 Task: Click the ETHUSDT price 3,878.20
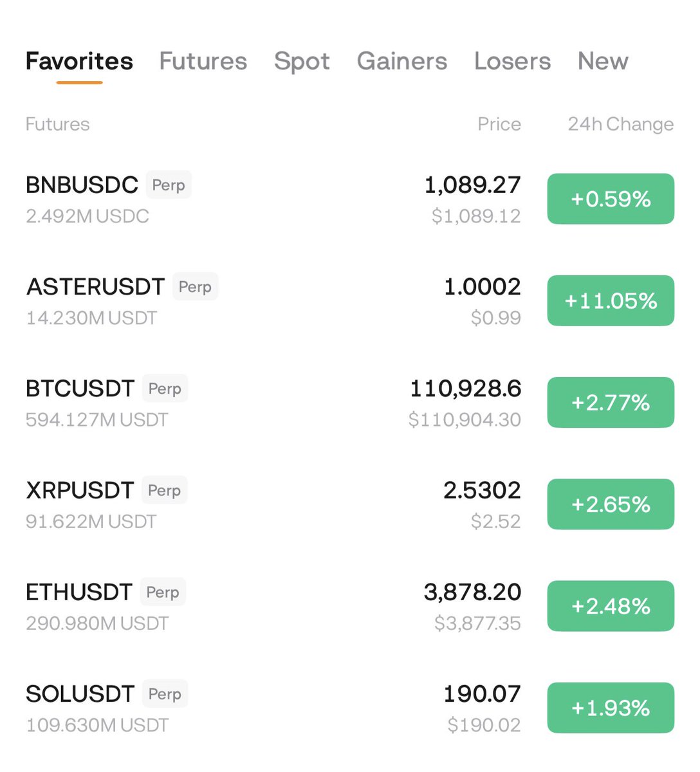coord(472,592)
